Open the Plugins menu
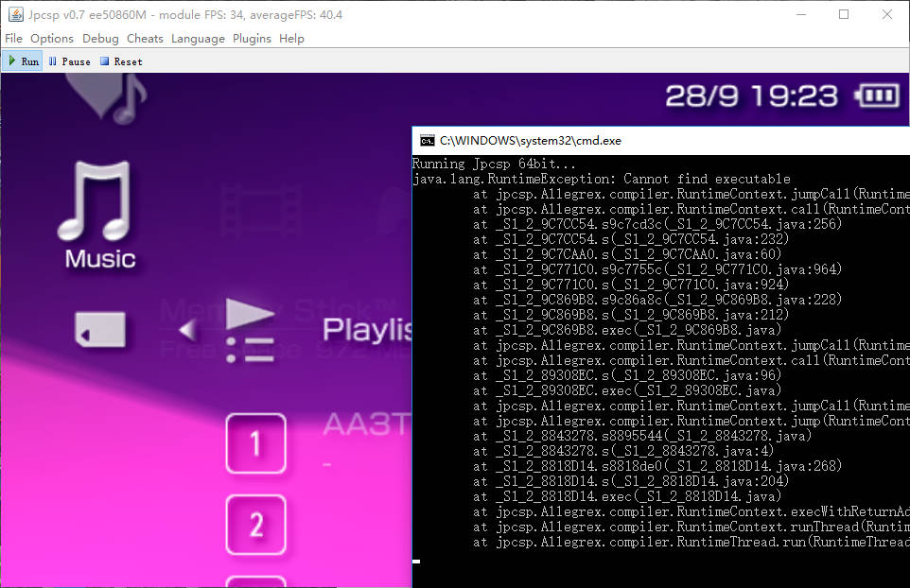 click(252, 39)
